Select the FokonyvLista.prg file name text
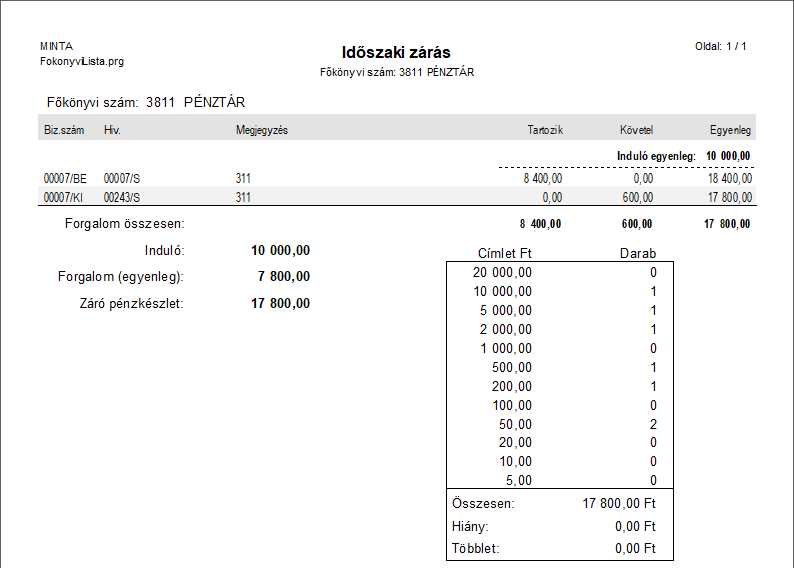Viewport: 794px width, 568px height. 82,61
